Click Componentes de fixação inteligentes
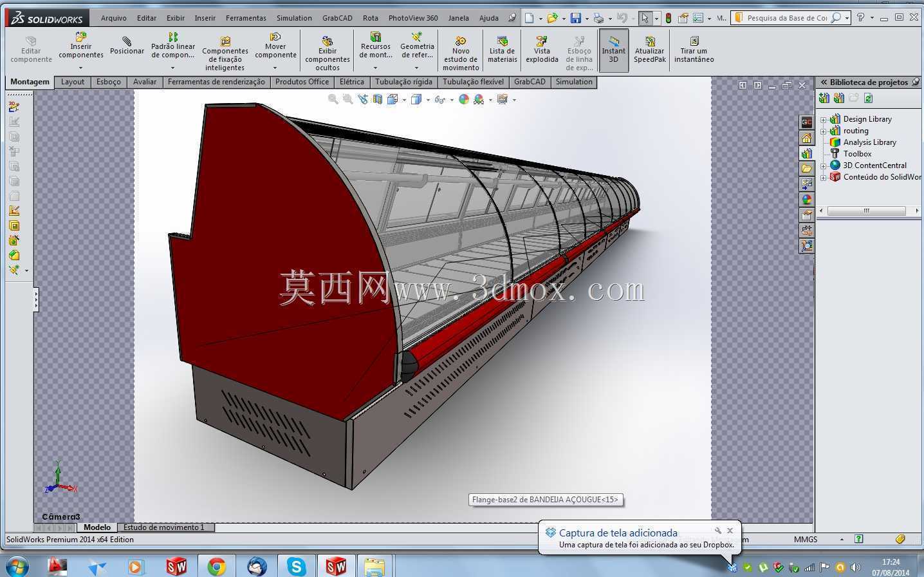The image size is (924, 577). tap(225, 53)
